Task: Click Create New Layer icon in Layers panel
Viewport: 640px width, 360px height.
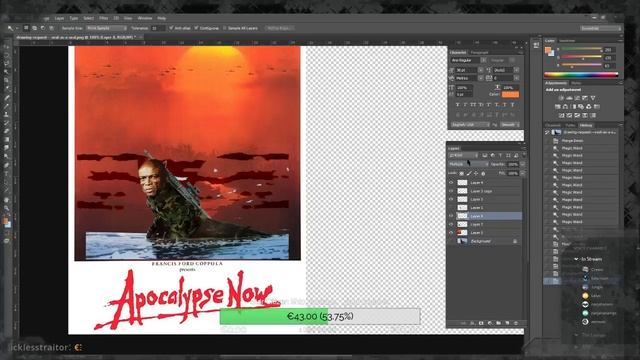Action: point(507,323)
